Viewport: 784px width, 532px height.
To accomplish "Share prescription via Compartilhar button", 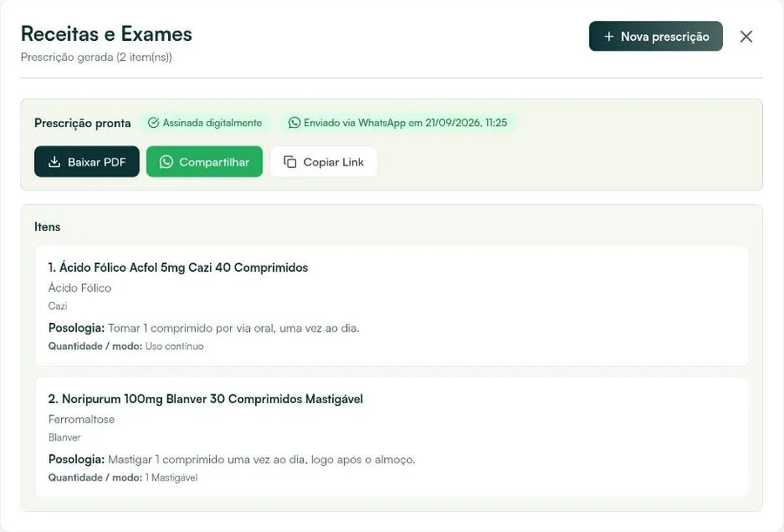I will [204, 161].
